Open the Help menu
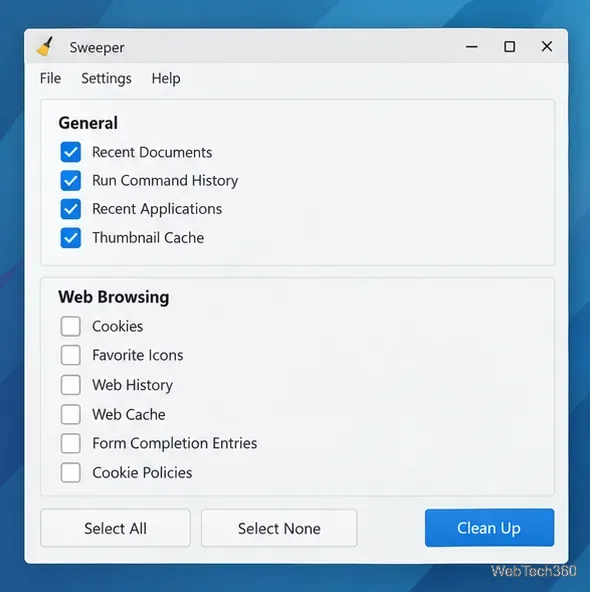The width and height of the screenshot is (590, 592). [166, 79]
